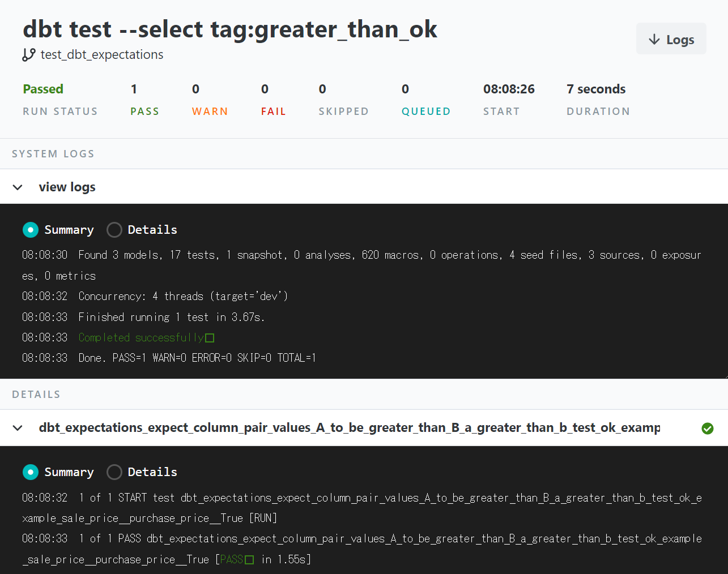Click the dbt test command page title
The image size is (728, 574).
click(x=229, y=29)
